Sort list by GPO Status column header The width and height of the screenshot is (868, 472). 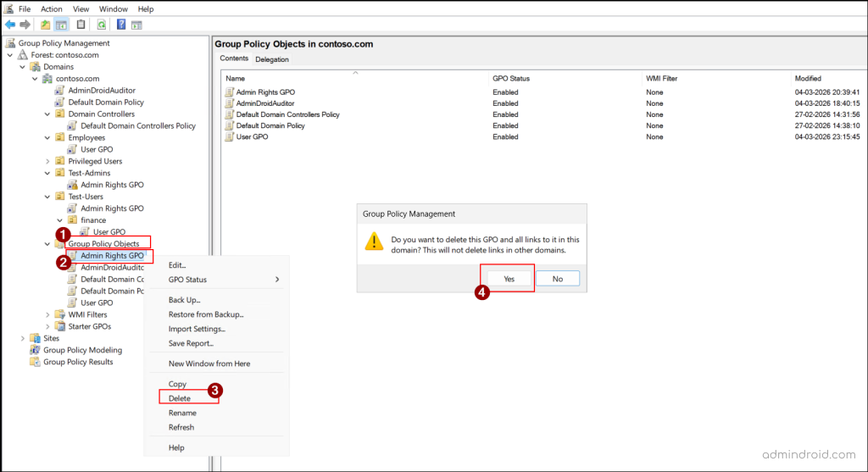pos(565,79)
